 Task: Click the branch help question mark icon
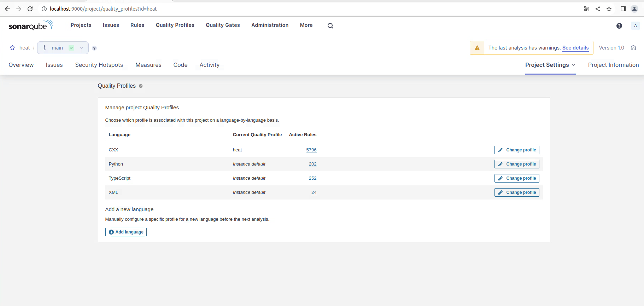(94, 48)
